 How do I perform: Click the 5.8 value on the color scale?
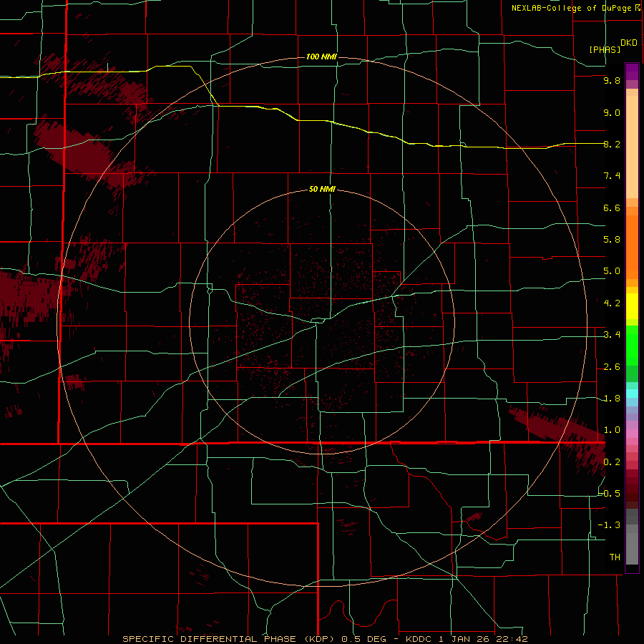pos(612,240)
